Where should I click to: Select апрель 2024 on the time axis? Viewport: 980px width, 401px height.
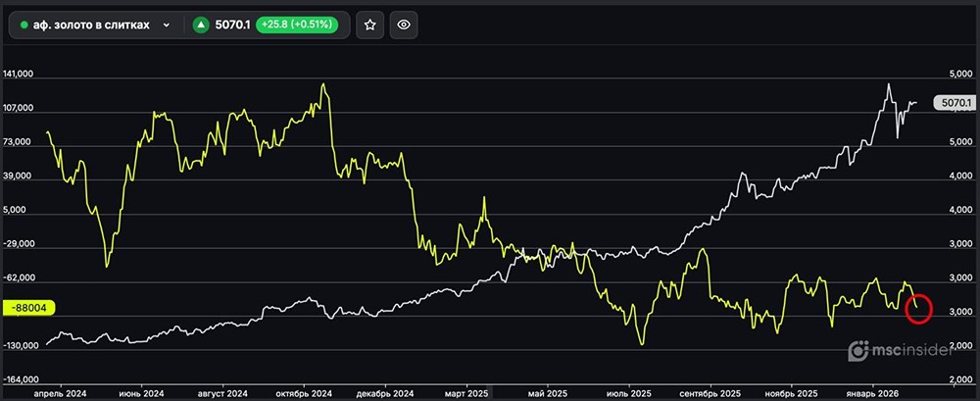point(61,394)
